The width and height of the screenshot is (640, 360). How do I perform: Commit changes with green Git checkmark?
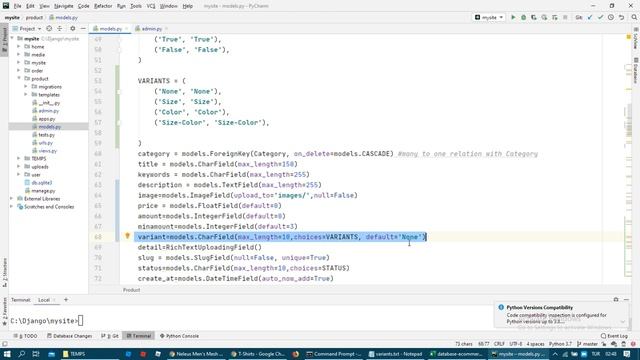600,18
